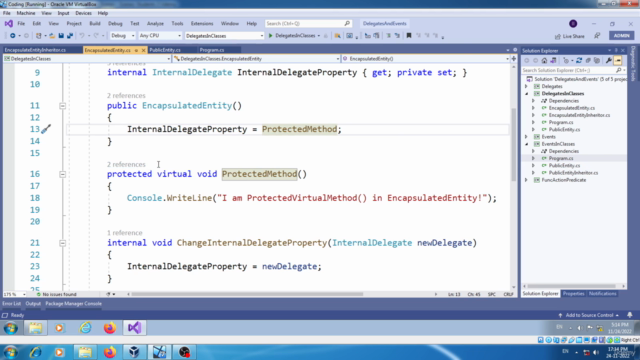Open VirtualBox Devices menu
Image resolution: width=640 pixels, height=360 pixels.
pyautogui.click(x=83, y=13)
